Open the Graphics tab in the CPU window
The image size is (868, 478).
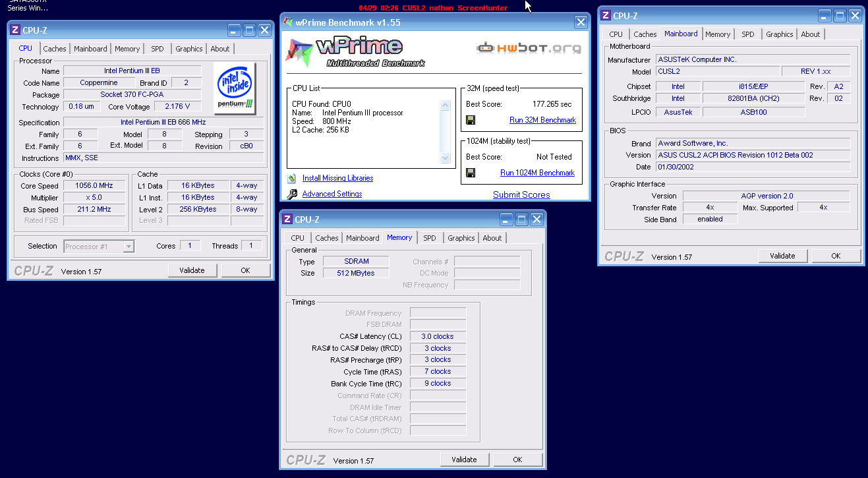coord(189,49)
